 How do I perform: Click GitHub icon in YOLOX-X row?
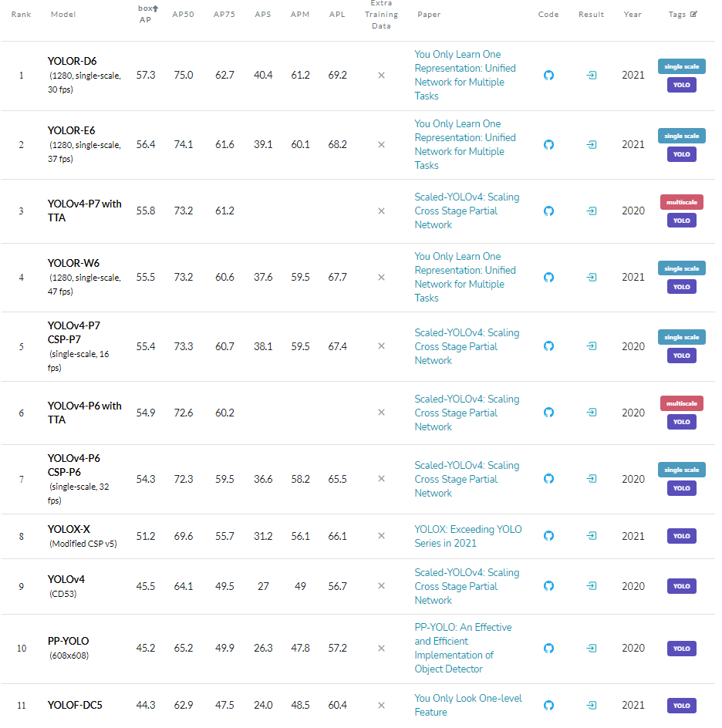pyautogui.click(x=548, y=536)
